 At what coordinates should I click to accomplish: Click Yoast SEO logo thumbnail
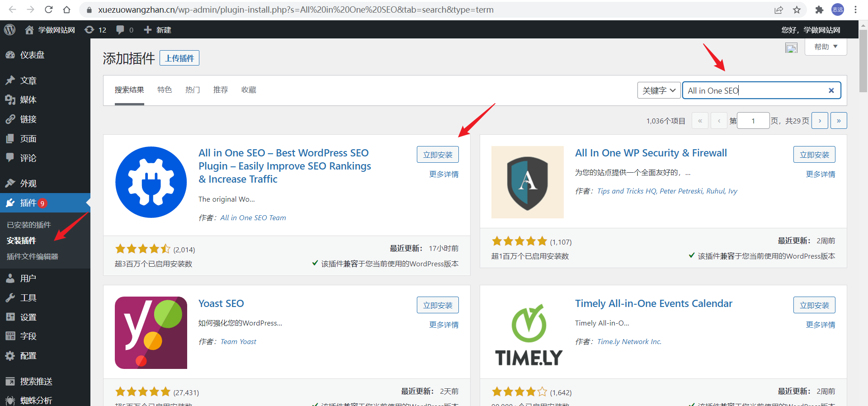tap(151, 333)
